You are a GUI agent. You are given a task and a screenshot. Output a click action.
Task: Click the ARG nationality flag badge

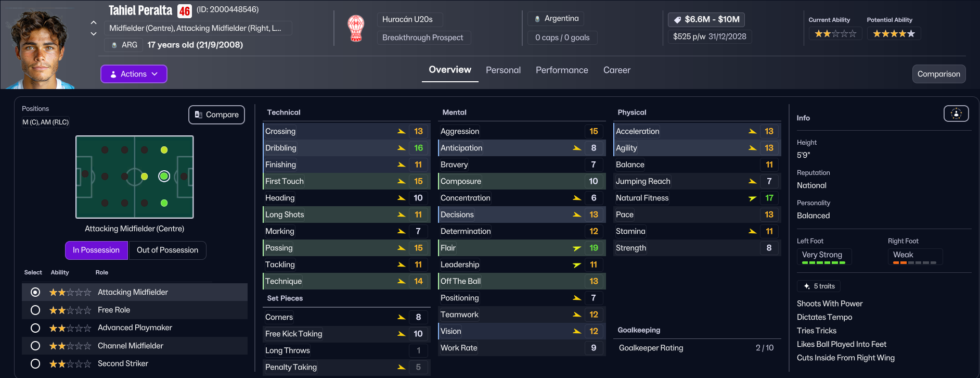tap(114, 45)
